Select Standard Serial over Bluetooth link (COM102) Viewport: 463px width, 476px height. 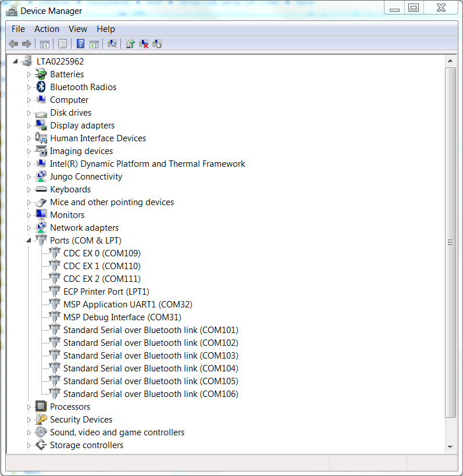coord(151,342)
